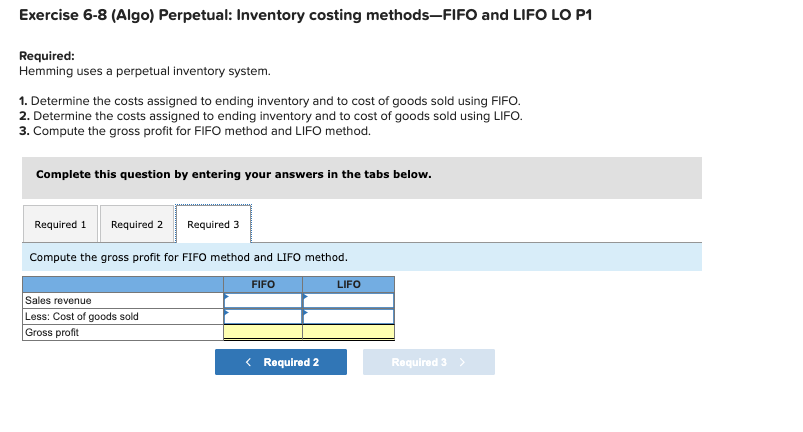Click the Less: Cost of goods sold label
The width and height of the screenshot is (803, 432).
(x=82, y=316)
